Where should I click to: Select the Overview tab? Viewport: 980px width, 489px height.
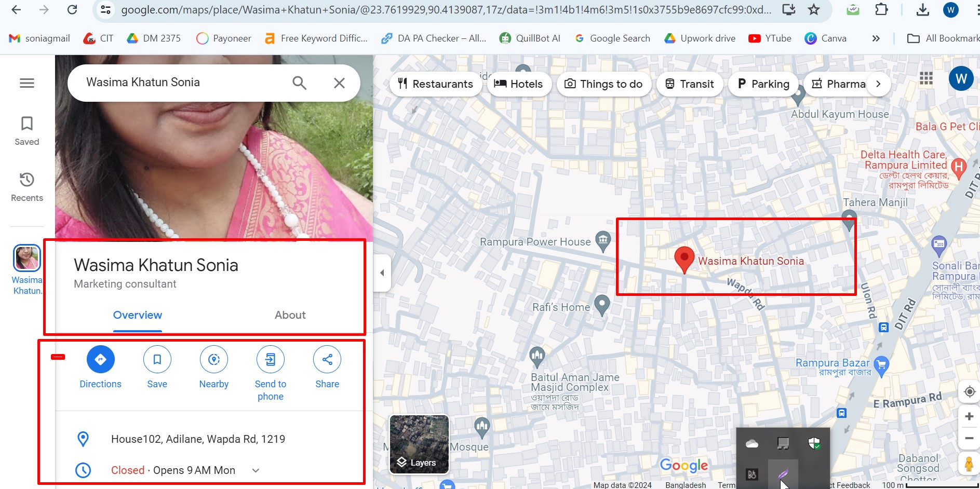137,315
